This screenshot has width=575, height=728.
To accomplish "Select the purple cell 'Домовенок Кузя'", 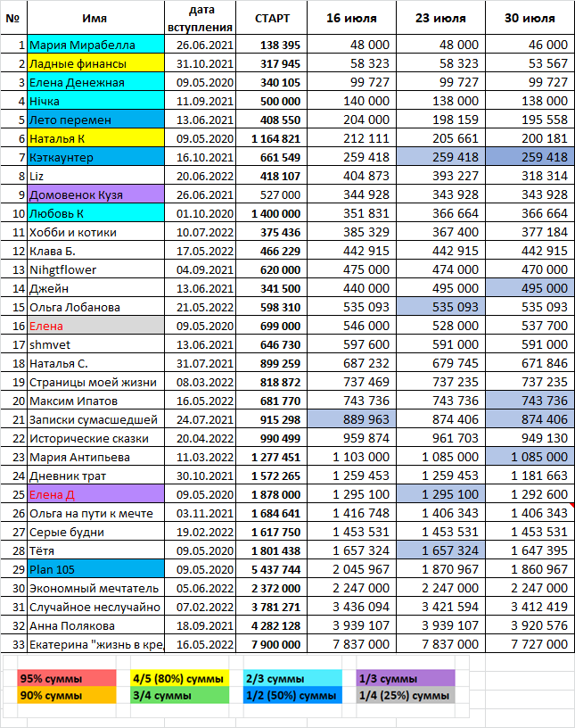I will pos(95,194).
